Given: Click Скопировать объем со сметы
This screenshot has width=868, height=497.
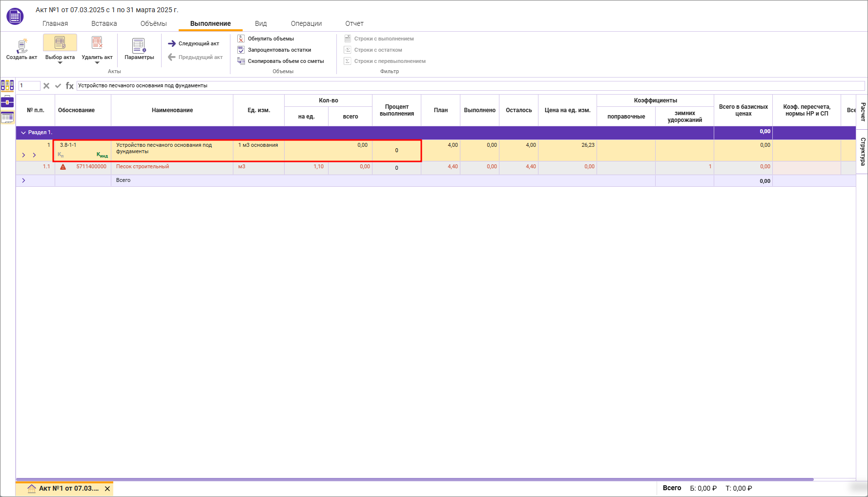Looking at the screenshot, I should point(286,61).
